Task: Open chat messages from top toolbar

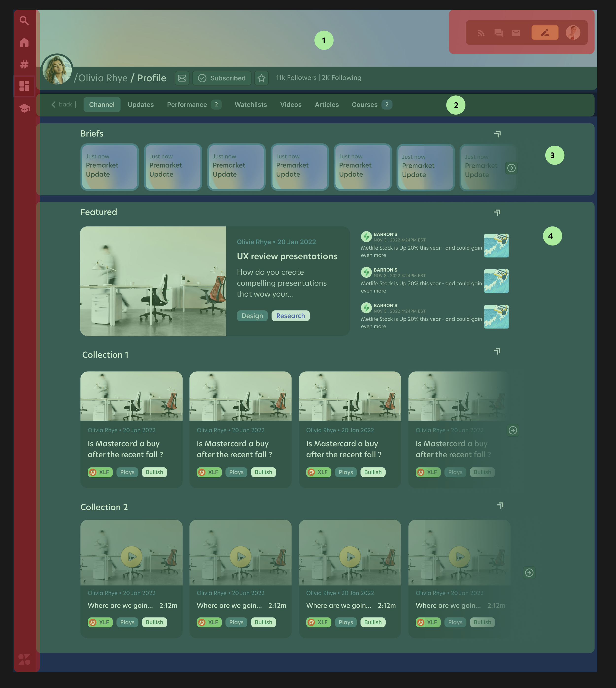Action: [x=498, y=33]
